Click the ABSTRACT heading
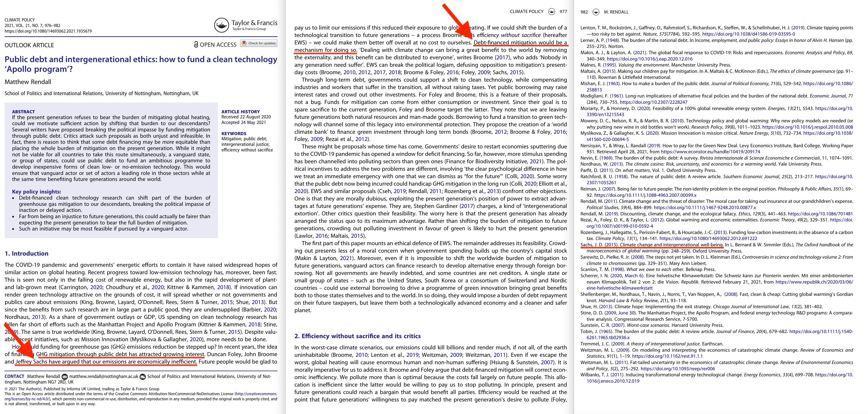Image resolution: width=868 pixels, height=414 pixels. [x=23, y=111]
